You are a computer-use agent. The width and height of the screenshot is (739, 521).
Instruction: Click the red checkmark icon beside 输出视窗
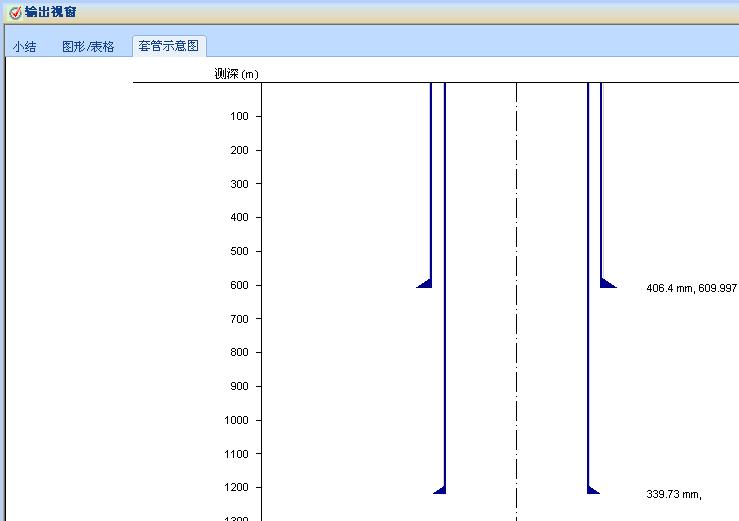tap(15, 12)
